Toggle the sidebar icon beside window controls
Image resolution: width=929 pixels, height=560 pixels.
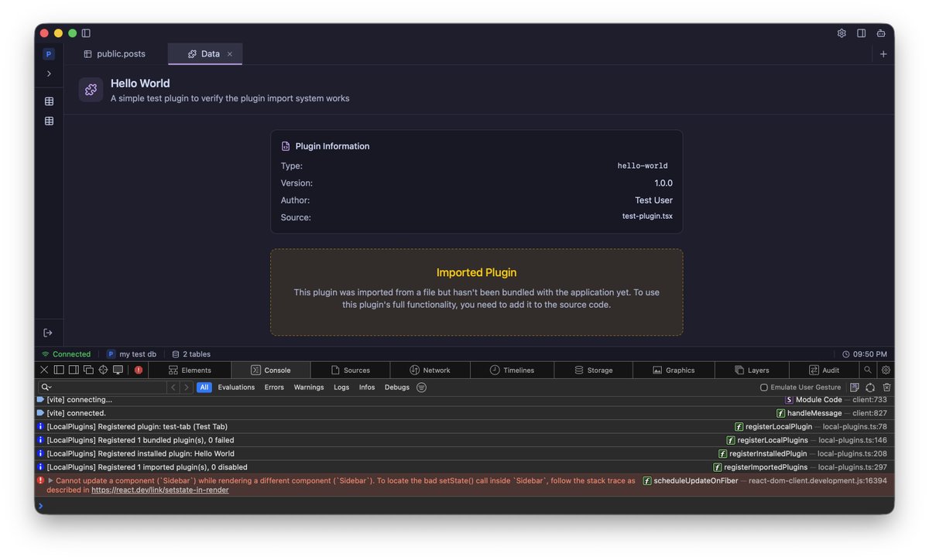tap(86, 33)
